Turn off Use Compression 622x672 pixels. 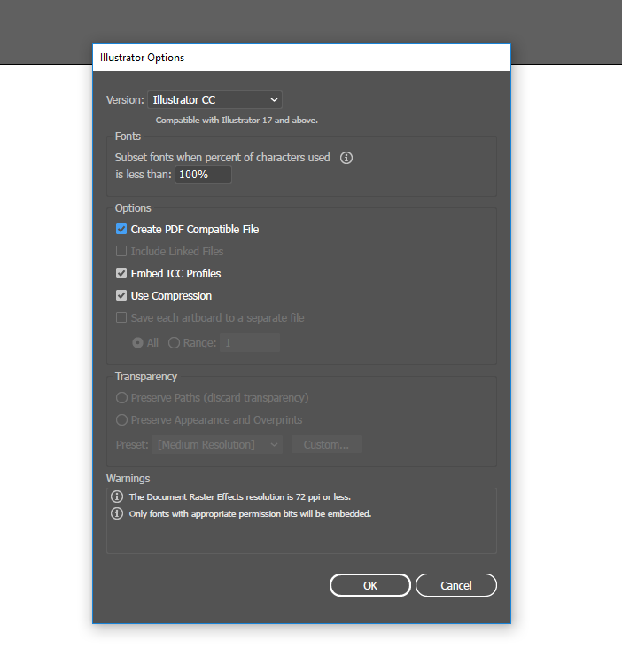coord(121,296)
